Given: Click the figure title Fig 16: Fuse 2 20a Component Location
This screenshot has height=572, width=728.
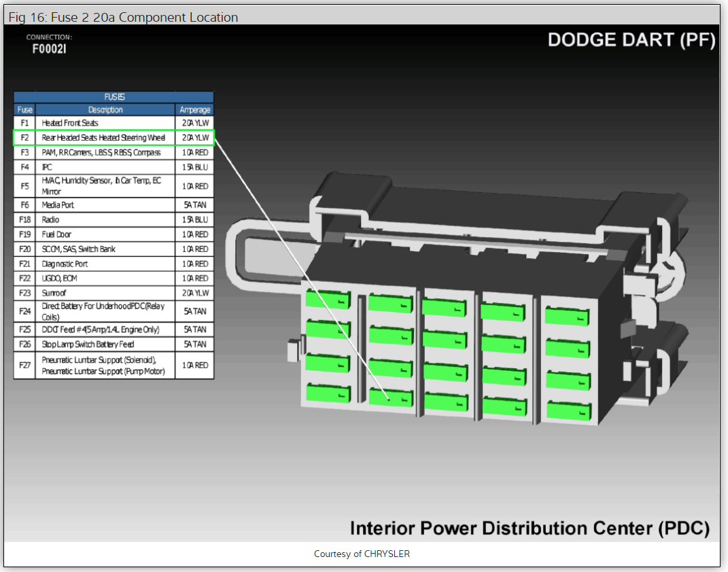Looking at the screenshot, I should (123, 17).
